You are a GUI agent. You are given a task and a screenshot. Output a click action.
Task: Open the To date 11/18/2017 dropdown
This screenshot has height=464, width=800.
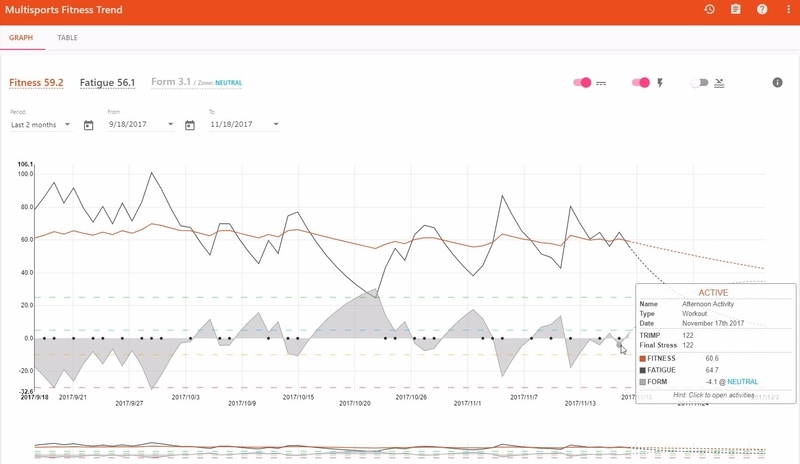[x=244, y=124]
